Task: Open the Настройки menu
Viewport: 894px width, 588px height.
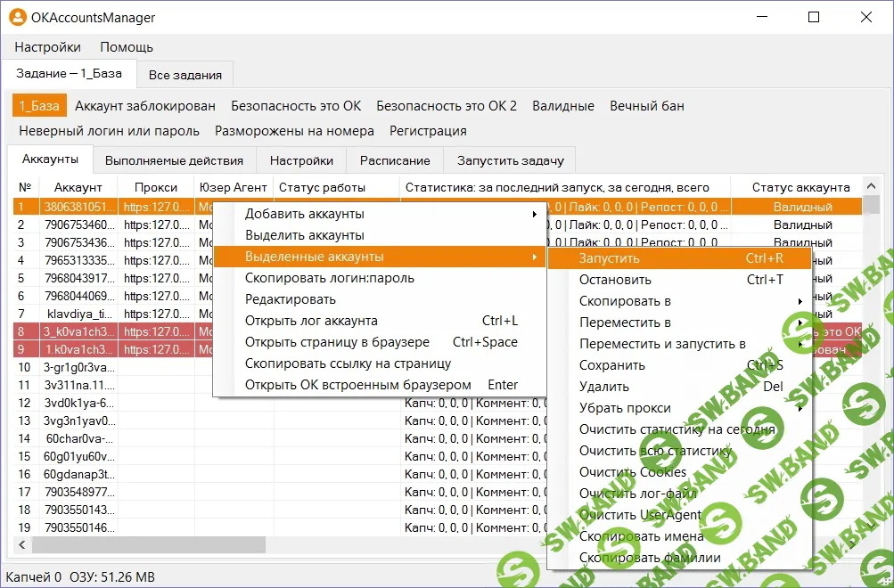Action: click(x=46, y=46)
